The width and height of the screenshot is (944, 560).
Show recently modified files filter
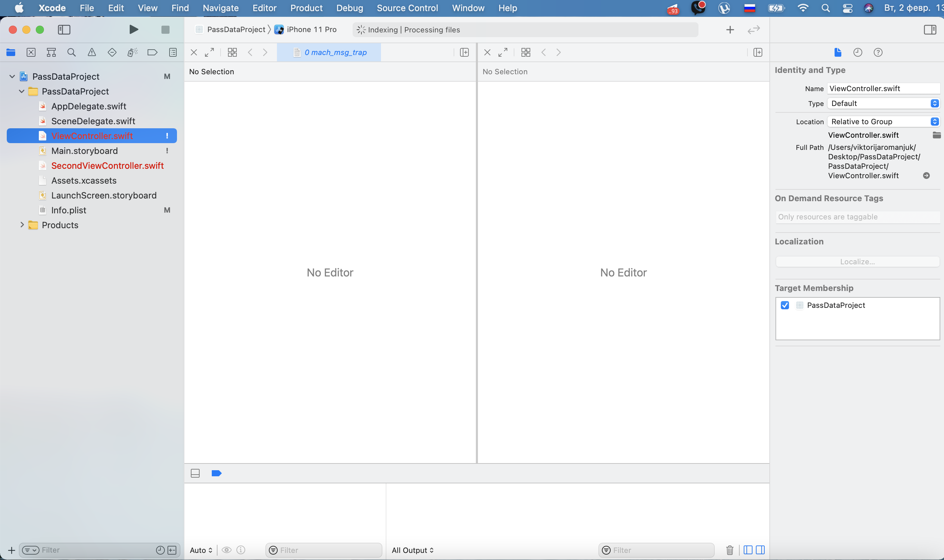click(x=160, y=550)
